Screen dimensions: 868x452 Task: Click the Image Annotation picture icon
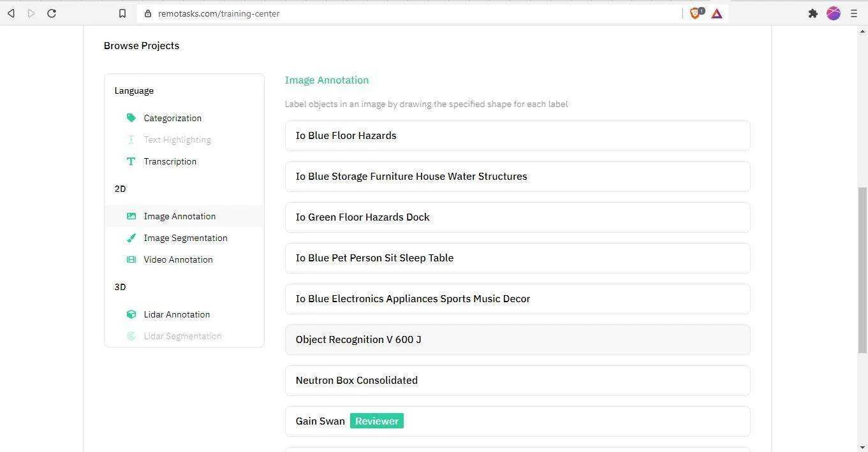click(x=131, y=216)
